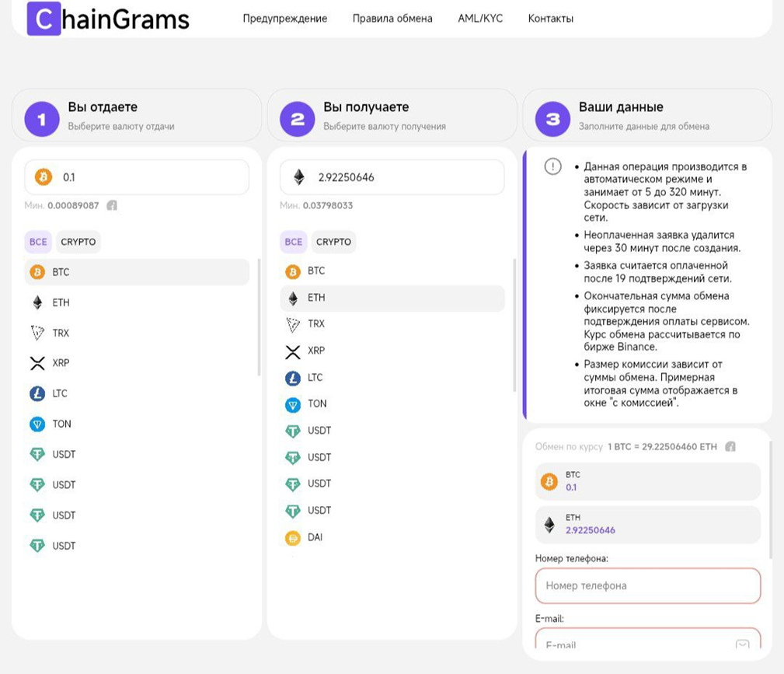Click the Bitcoin icon inside the give amount field
This screenshot has height=674, width=784.
point(44,177)
